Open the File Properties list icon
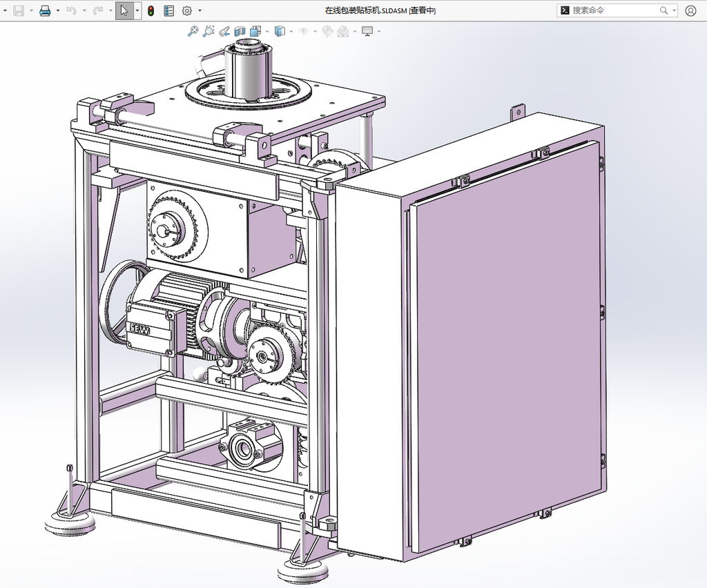This screenshot has height=588, width=707. point(168,10)
